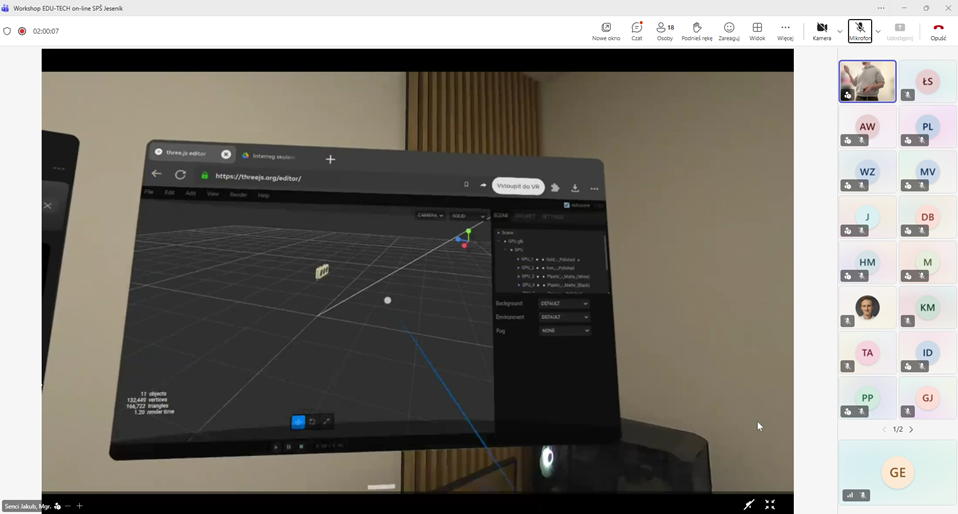
Task: Open the Czat panel
Action: coord(636,31)
